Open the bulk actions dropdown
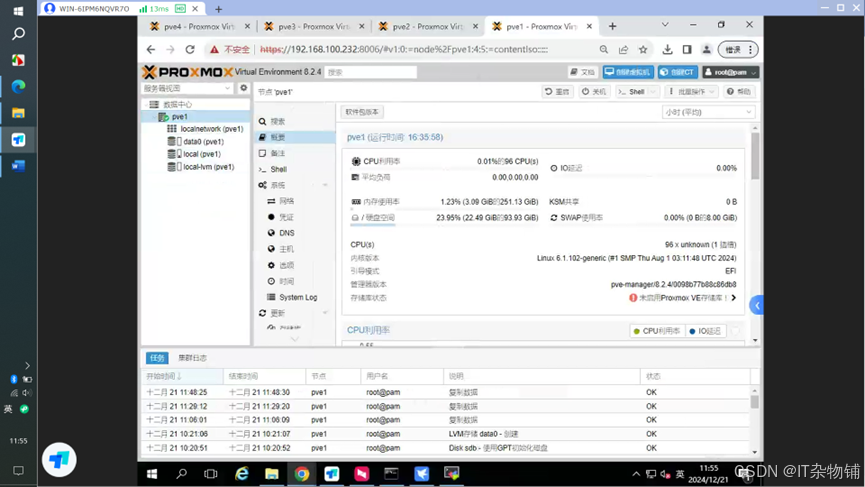 tap(692, 92)
